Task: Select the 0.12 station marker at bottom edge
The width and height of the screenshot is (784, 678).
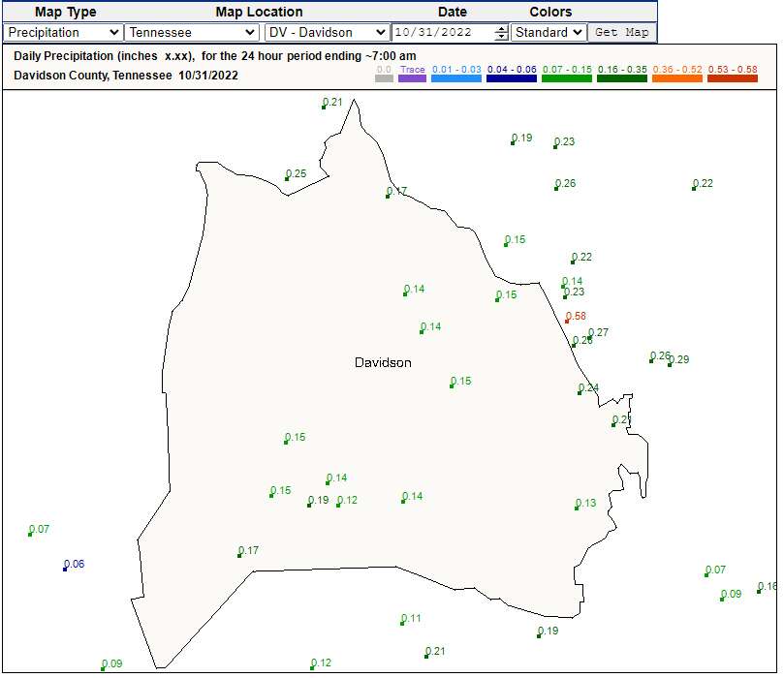Action: (312, 668)
